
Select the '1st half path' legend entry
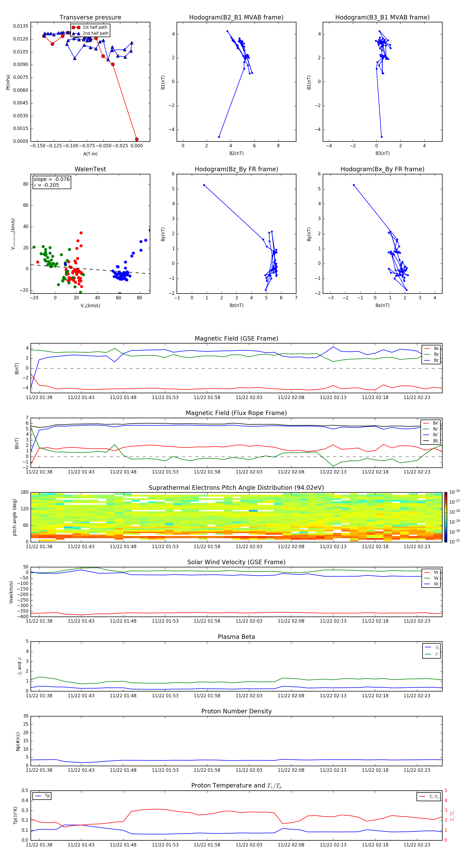tap(90, 27)
